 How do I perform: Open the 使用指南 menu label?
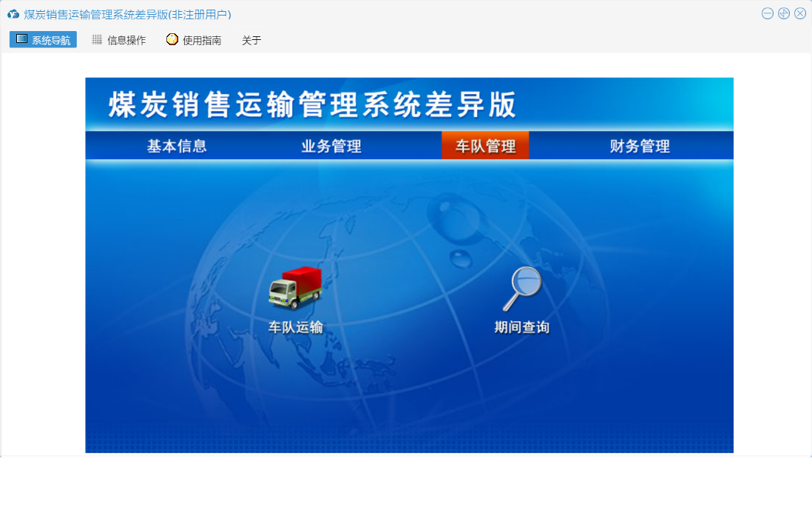pyautogui.click(x=202, y=41)
